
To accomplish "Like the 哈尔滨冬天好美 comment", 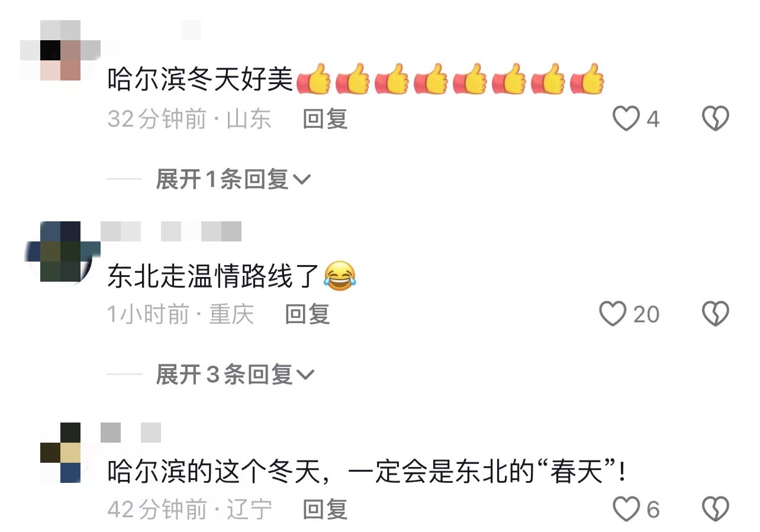I will tap(626, 119).
